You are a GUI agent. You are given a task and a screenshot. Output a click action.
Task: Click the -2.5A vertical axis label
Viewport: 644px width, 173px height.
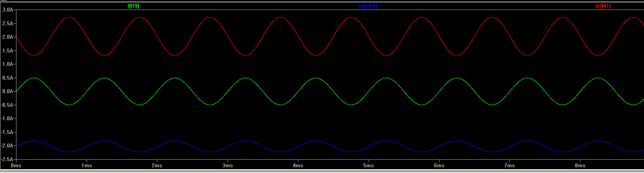[x=7, y=159]
